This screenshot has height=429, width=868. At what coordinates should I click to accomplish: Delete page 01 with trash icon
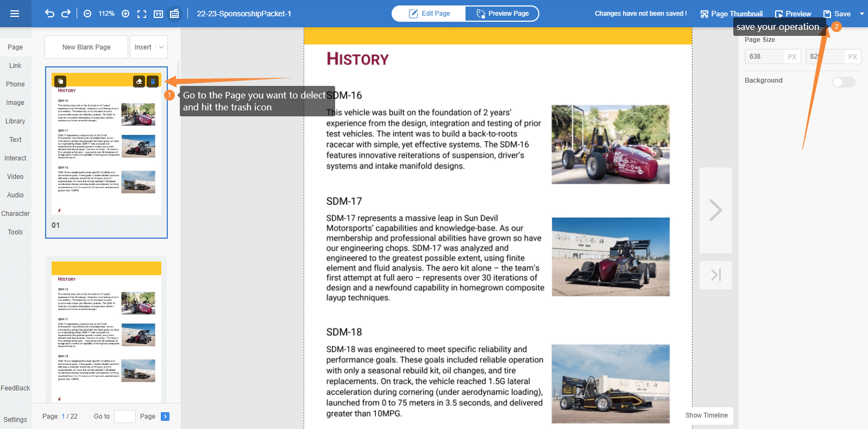pos(153,81)
